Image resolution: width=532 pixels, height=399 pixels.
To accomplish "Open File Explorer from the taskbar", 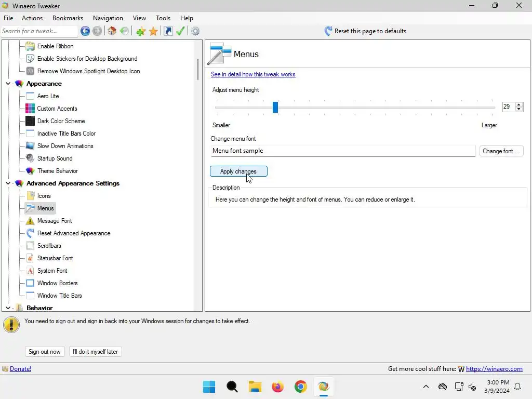I will point(255,387).
